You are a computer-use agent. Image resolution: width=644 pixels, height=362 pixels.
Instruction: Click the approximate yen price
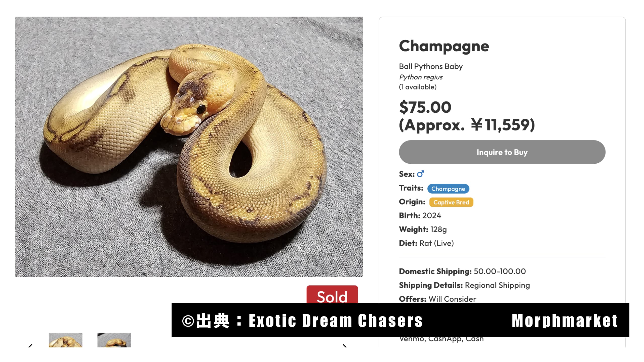(467, 125)
